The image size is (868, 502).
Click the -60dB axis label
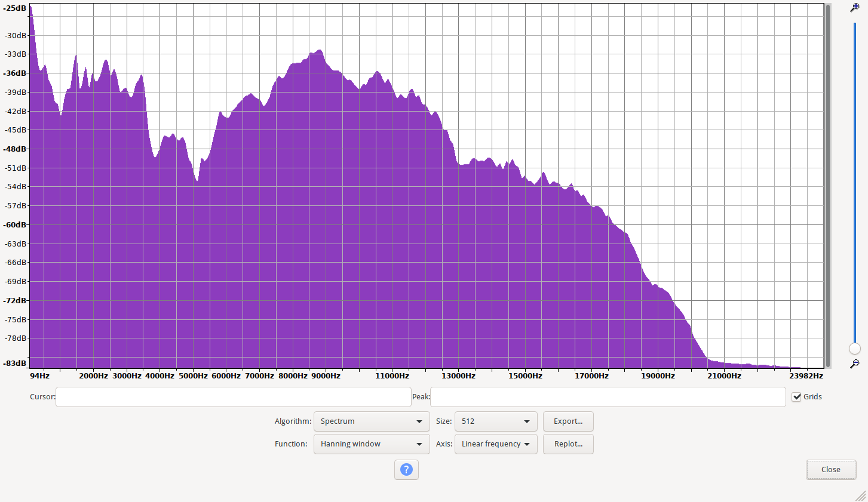16,225
